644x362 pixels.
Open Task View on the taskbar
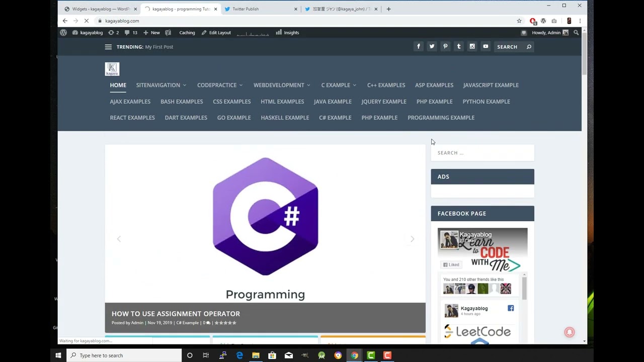206,355
